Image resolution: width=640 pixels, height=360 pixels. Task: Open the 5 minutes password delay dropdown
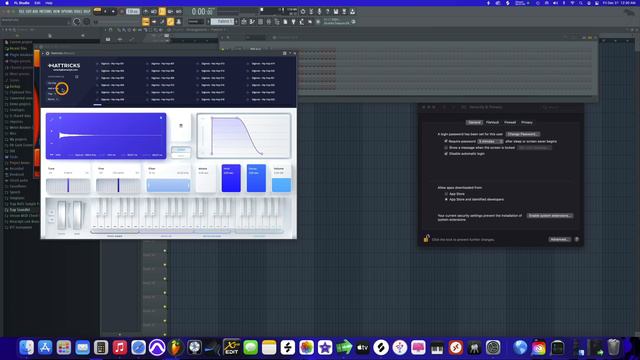[490, 141]
